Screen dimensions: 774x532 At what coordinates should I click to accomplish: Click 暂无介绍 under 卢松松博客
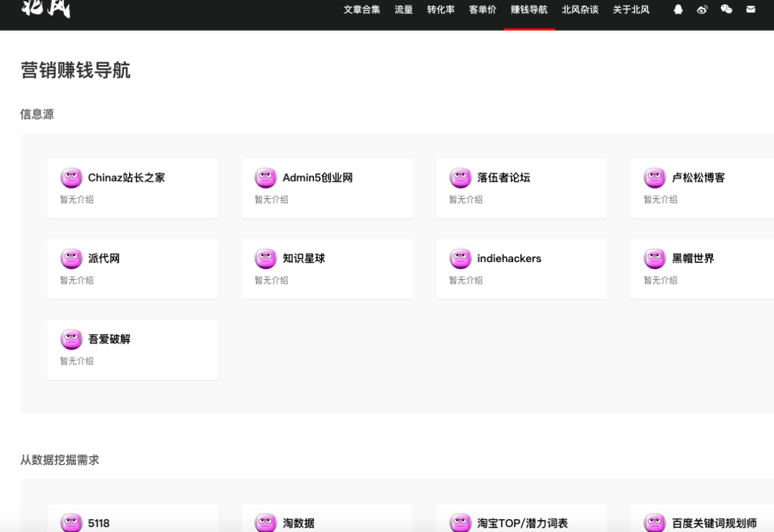point(660,200)
